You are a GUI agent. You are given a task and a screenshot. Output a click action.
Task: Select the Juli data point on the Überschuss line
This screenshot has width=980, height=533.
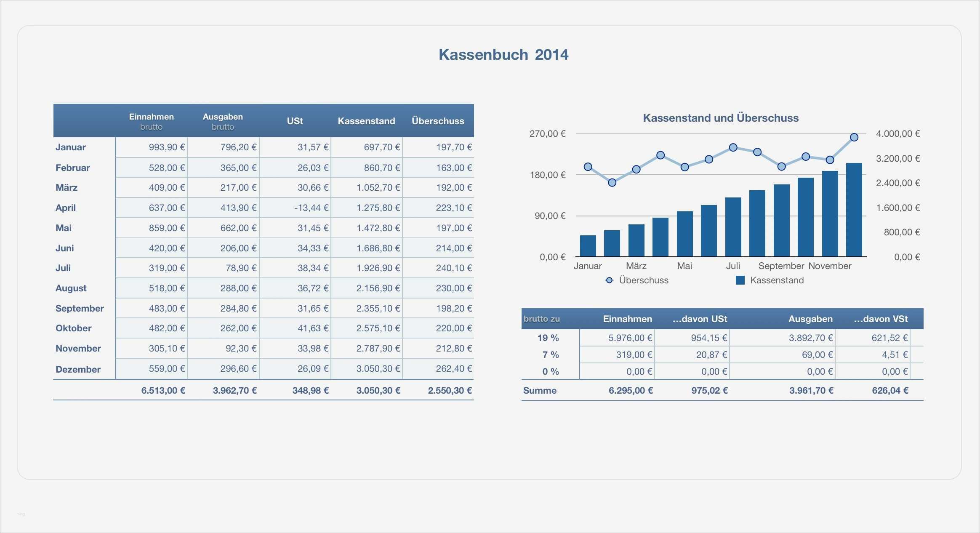pyautogui.click(x=733, y=148)
